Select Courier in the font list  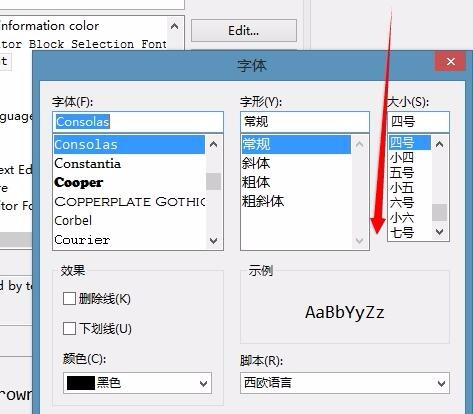click(x=129, y=240)
